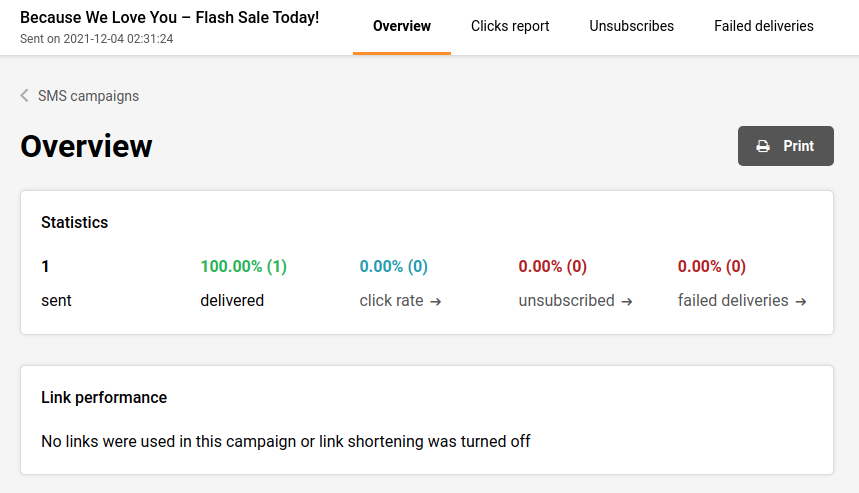859x493 pixels.
Task: Click the arrow next to failed deliveries
Action: coord(801,301)
